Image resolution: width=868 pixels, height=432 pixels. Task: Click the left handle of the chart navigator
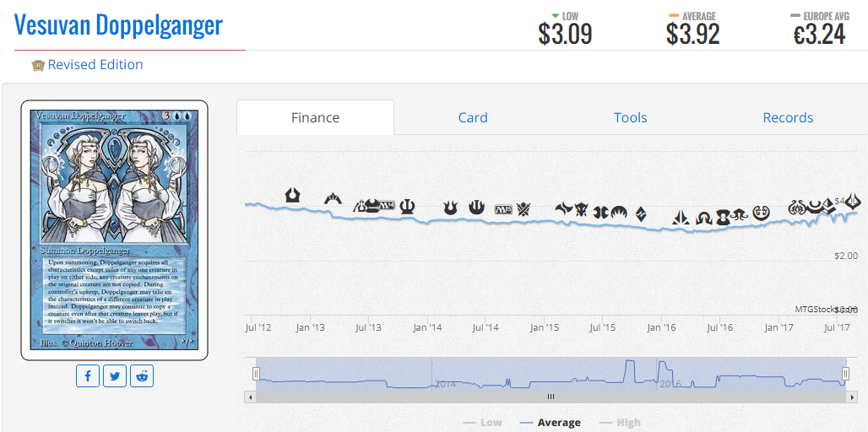pos(256,374)
